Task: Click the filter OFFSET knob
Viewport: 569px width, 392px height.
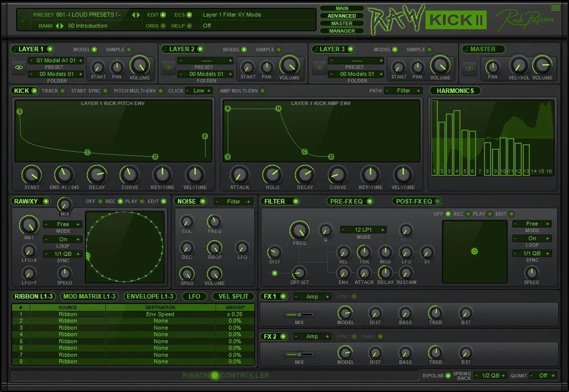Action: point(299,272)
